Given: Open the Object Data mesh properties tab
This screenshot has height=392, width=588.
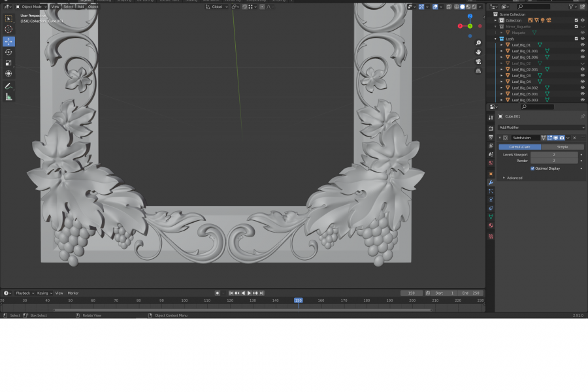Looking at the screenshot, I should pyautogui.click(x=491, y=217).
